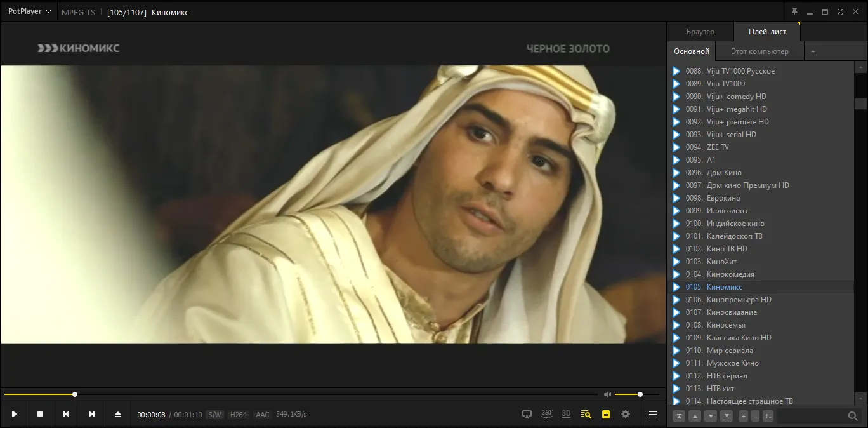The height and width of the screenshot is (428, 868).
Task: Open the hamburger main menu
Action: (x=653, y=414)
